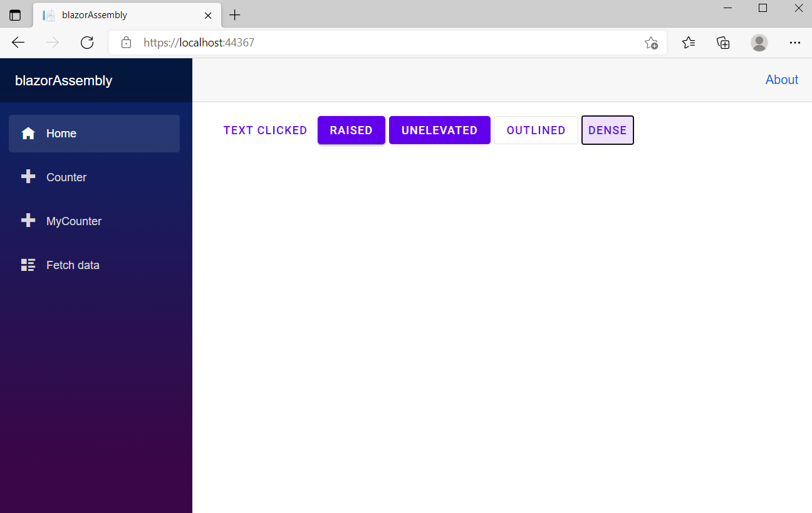Viewport: 812px width, 513px height.
Task: Select the blazorAssembly browser tab
Action: point(127,15)
